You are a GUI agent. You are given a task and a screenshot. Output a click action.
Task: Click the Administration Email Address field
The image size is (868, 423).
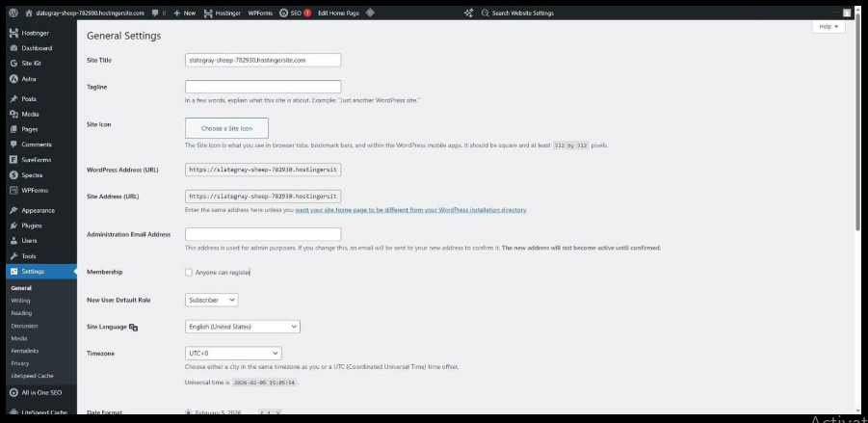[x=263, y=234]
